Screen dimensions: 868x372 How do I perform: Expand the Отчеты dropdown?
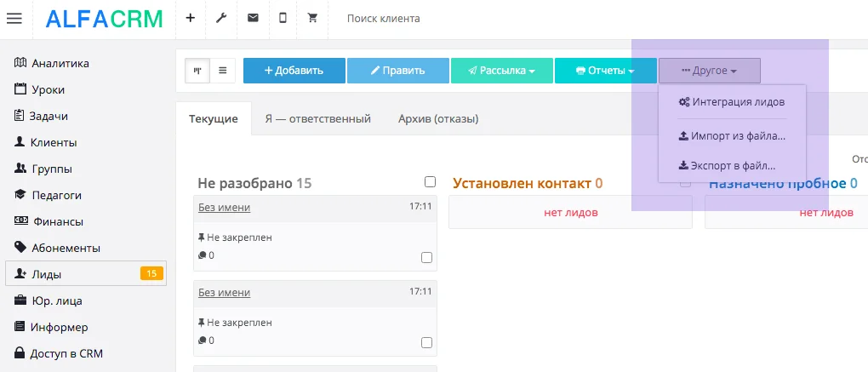click(x=606, y=71)
